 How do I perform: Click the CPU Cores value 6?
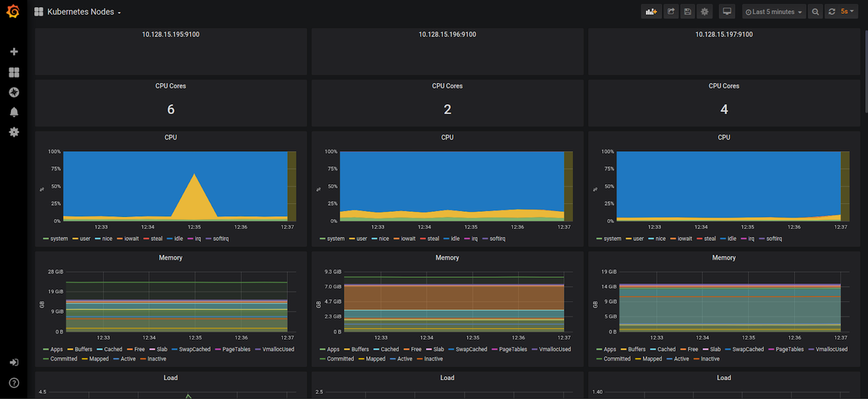(171, 110)
